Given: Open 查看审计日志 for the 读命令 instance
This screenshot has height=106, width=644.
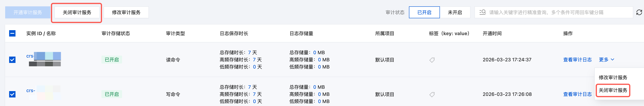Looking at the screenshot, I should pos(577,60).
